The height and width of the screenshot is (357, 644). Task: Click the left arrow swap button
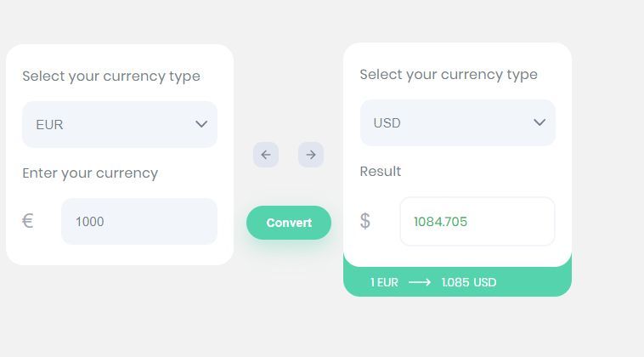[266, 155]
